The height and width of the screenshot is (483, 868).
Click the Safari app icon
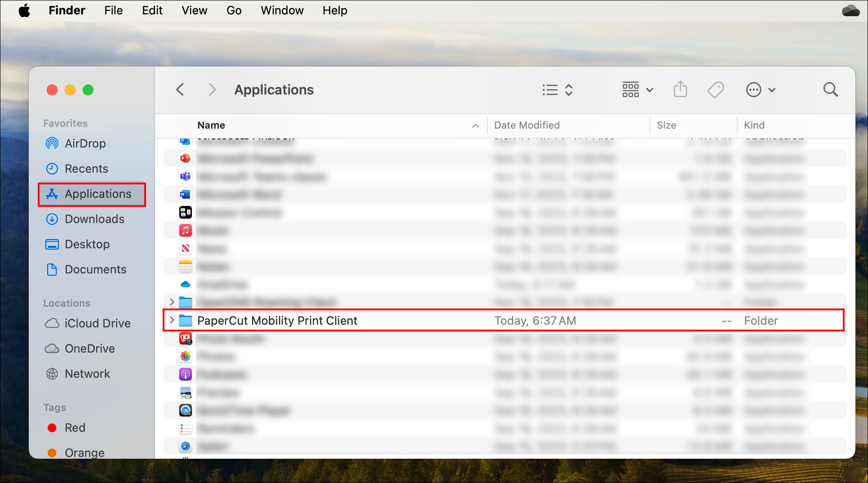pyautogui.click(x=186, y=446)
